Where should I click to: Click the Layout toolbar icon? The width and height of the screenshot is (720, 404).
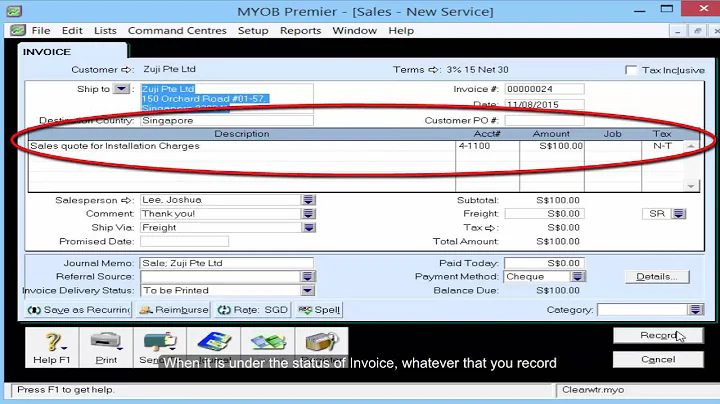pyautogui.click(x=268, y=348)
